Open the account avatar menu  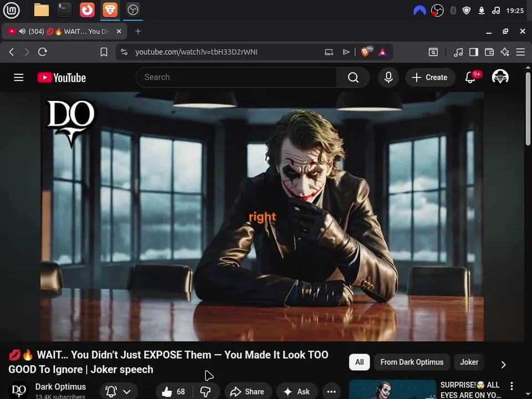[x=500, y=77]
